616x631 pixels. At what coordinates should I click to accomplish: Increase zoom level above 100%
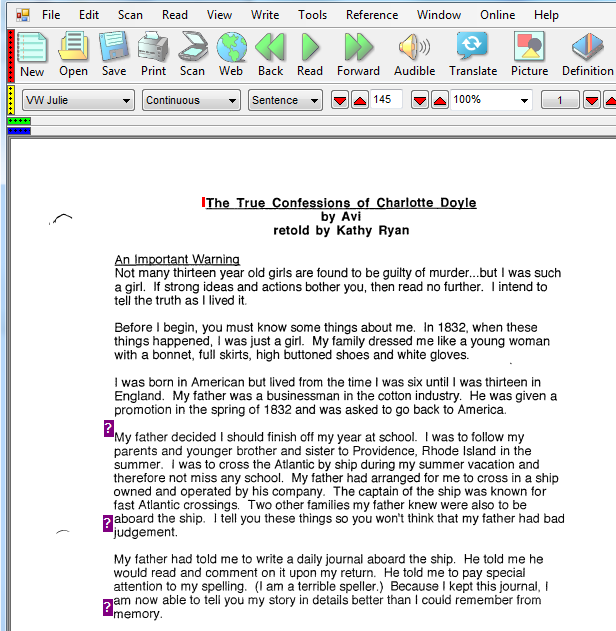point(440,101)
